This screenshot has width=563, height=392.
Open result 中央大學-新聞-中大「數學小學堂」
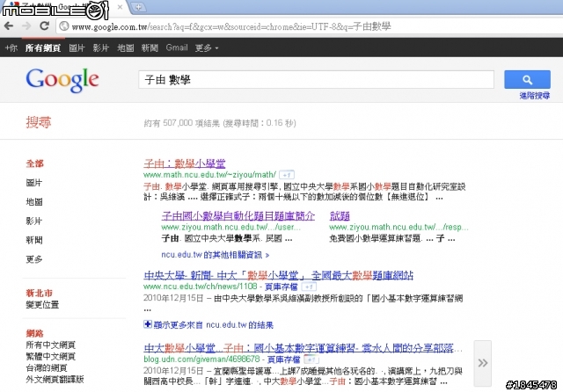(278, 275)
